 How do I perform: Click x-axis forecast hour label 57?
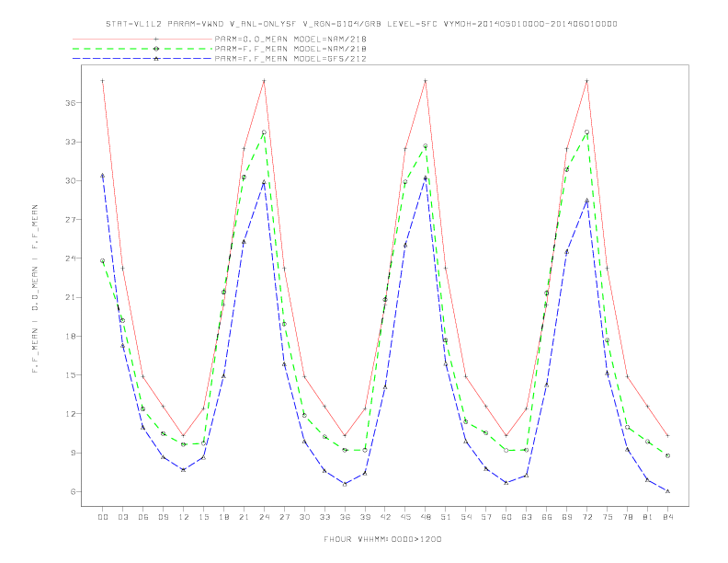click(486, 517)
